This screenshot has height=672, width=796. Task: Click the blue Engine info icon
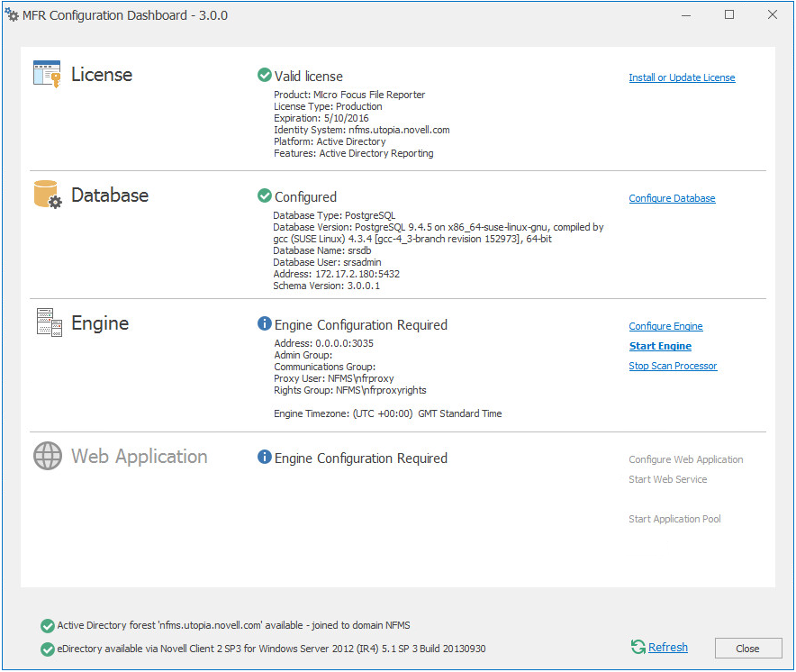[x=264, y=323]
